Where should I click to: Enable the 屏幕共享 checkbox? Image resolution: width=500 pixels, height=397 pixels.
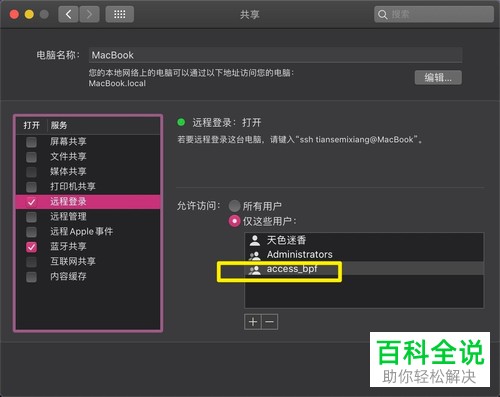tap(31, 142)
